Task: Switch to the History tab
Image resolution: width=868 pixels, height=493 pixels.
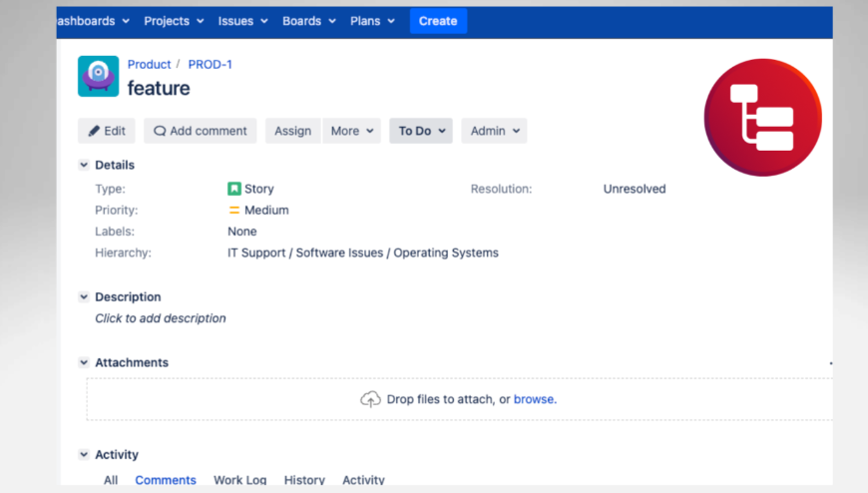Action: (x=304, y=480)
